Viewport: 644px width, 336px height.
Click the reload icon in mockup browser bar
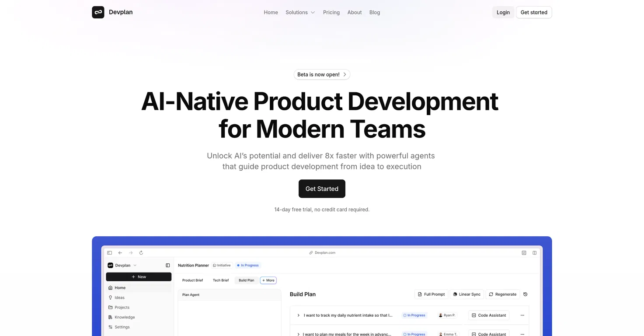[x=141, y=253]
